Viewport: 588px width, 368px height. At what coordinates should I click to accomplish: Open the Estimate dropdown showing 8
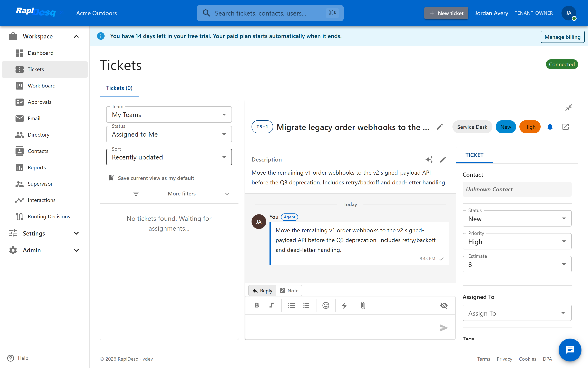pos(517,264)
